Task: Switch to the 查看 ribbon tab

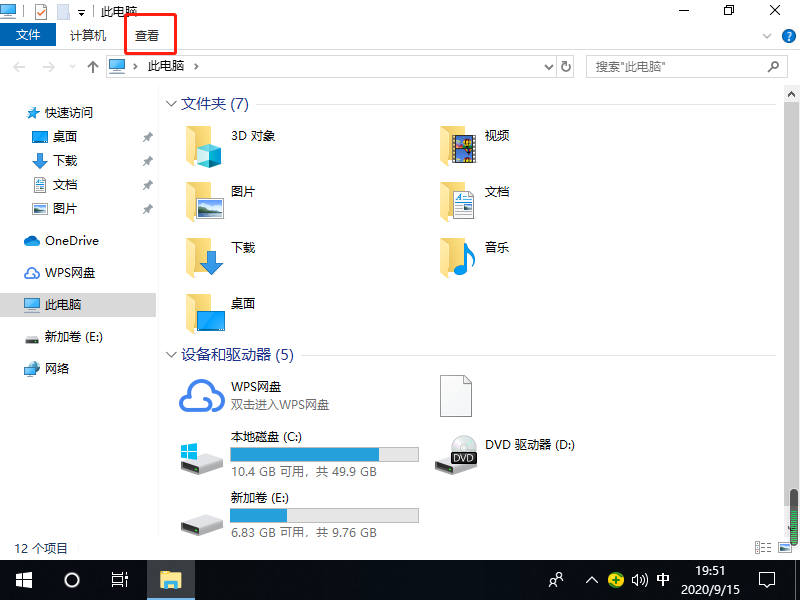Action: click(x=149, y=35)
